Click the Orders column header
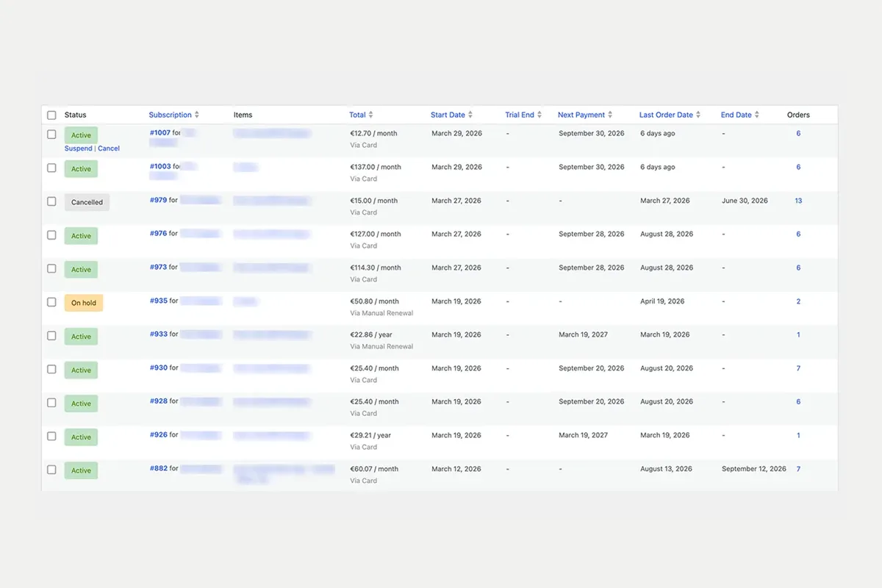Screen dimensions: 882x588 coord(798,115)
